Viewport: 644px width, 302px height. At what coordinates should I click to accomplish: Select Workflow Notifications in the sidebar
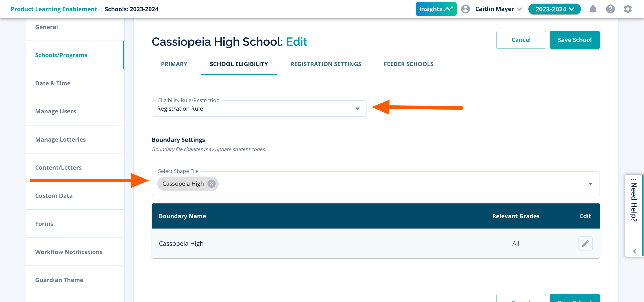tap(68, 252)
